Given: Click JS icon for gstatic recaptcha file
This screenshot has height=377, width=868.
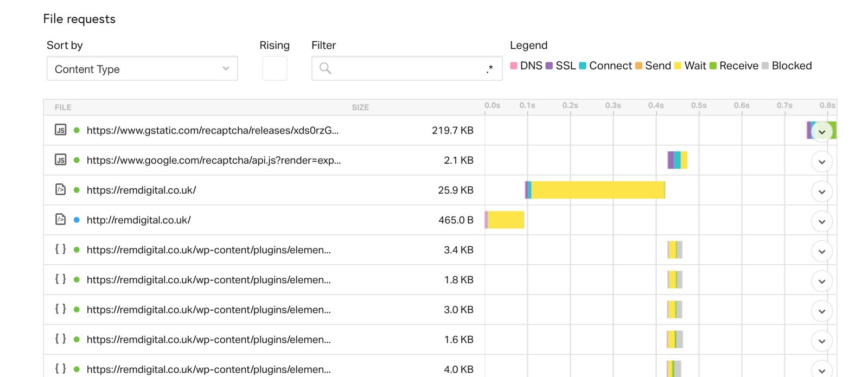Looking at the screenshot, I should click(x=60, y=130).
